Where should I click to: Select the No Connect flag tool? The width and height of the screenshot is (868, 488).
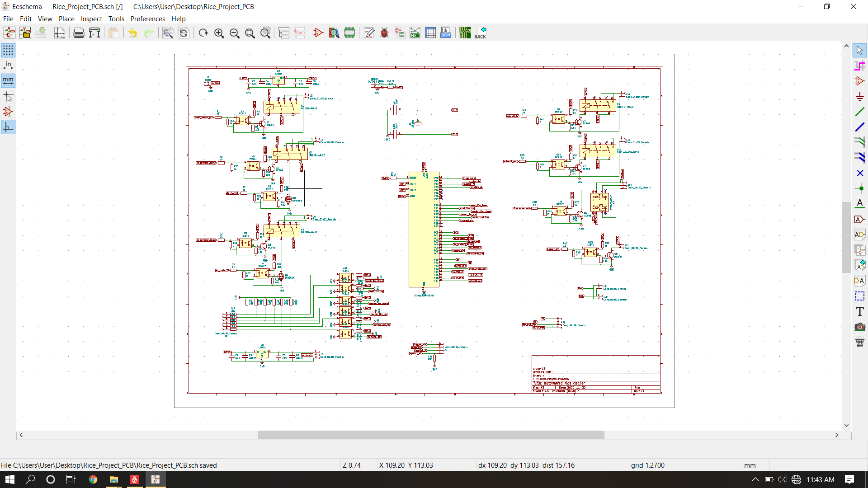click(x=860, y=173)
